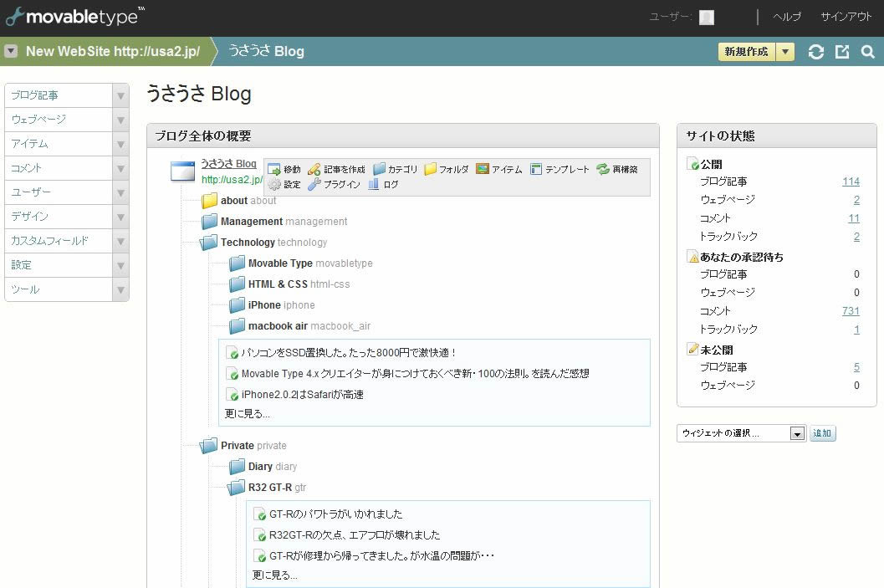Click the 記事を作成 icon
This screenshot has width=884, height=588.
click(x=314, y=169)
